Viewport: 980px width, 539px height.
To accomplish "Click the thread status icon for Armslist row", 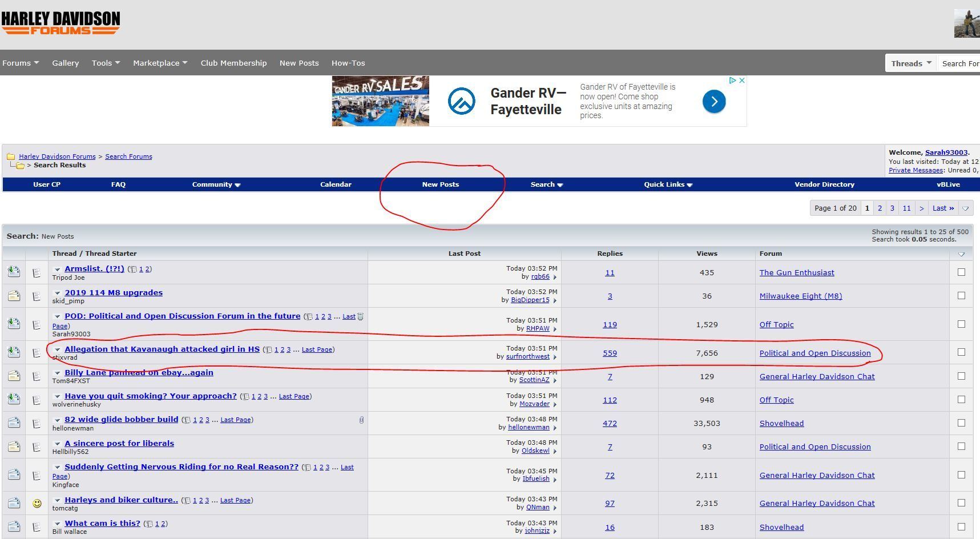I will point(14,272).
